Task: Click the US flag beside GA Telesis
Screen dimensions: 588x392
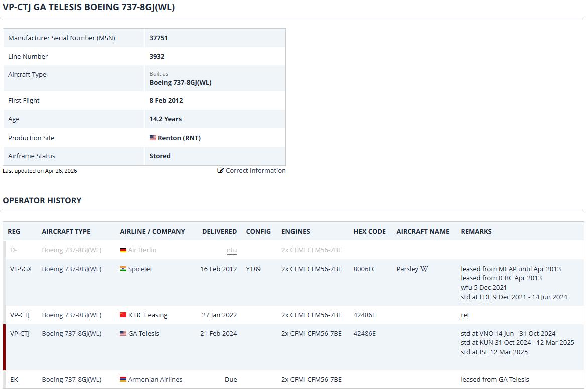Action: [123, 334]
